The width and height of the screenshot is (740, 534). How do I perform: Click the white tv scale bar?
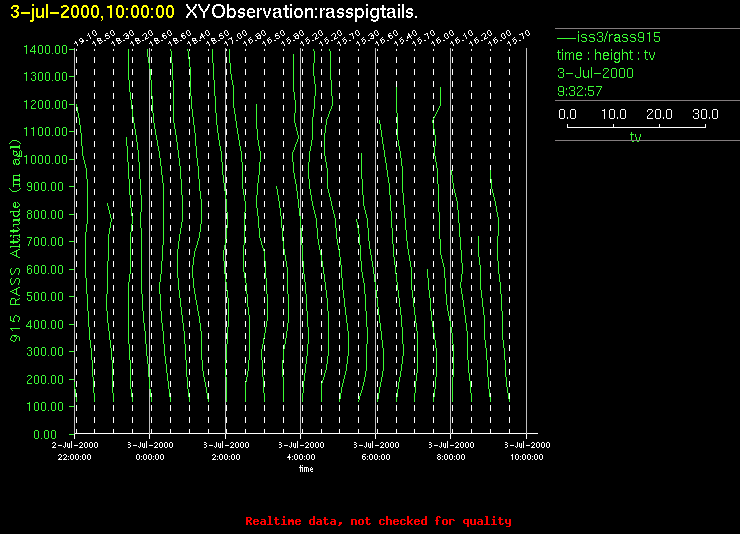coord(636,126)
